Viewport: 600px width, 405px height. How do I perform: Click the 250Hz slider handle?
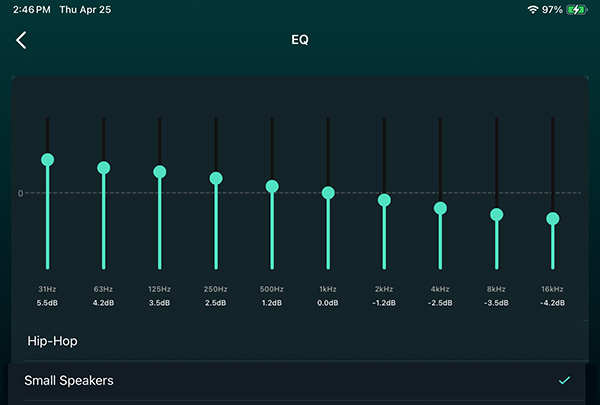click(x=215, y=178)
